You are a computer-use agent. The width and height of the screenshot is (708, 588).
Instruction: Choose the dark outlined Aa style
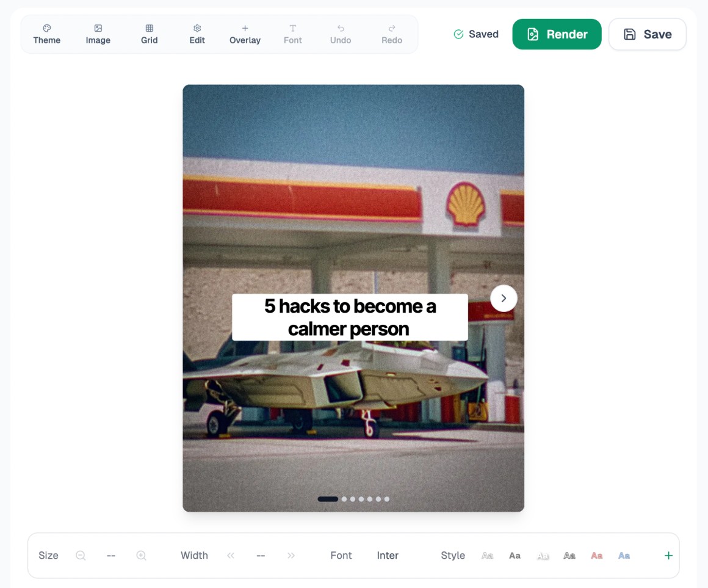[x=569, y=556]
